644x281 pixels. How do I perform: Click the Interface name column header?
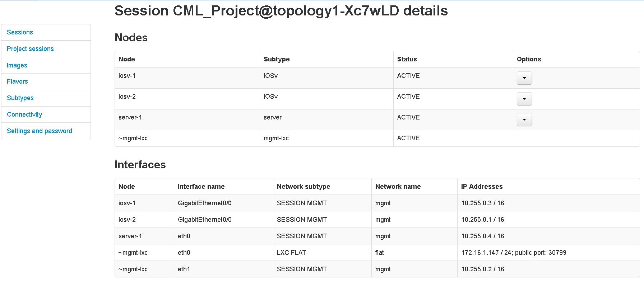201,187
